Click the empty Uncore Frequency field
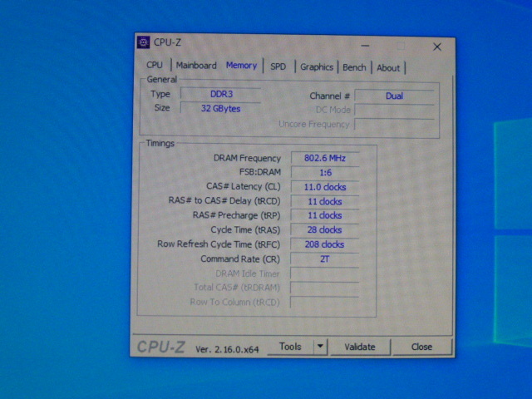 394,125
